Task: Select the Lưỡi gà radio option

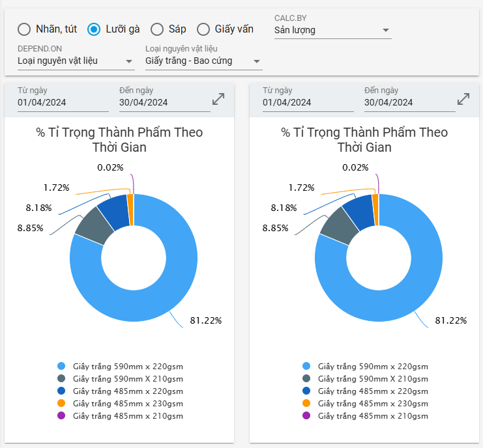Action: 94,29
